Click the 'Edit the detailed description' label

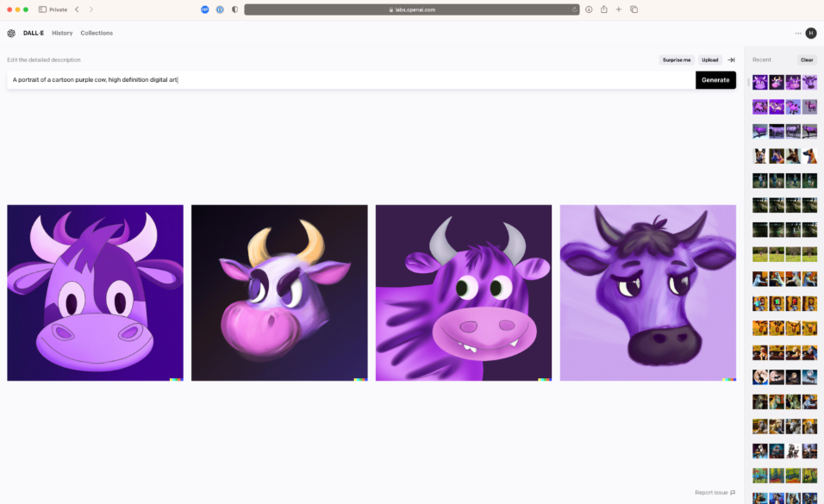tap(44, 60)
